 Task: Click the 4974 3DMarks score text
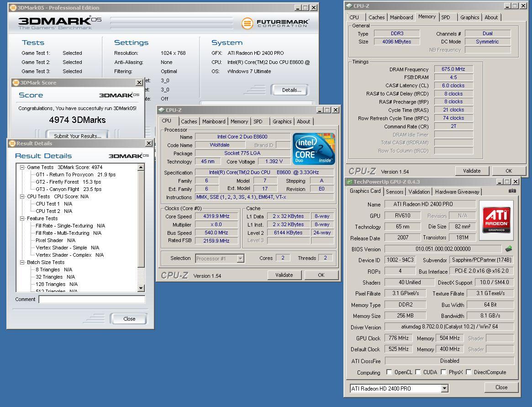[77, 120]
